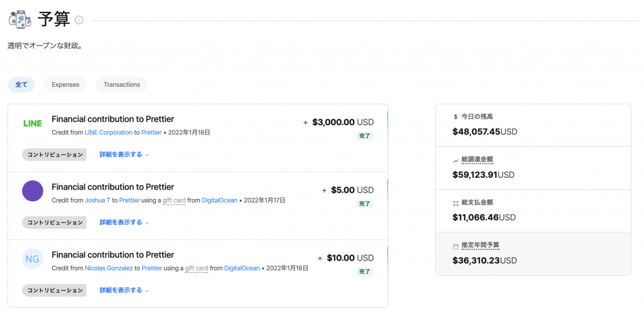
Task: Click the NG initials avatar
Action: tap(33, 259)
